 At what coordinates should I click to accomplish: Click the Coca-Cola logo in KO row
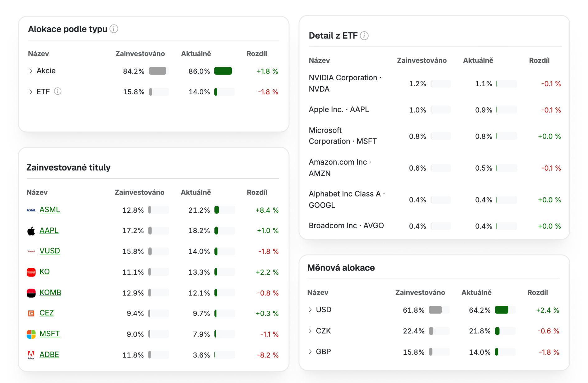coord(31,272)
